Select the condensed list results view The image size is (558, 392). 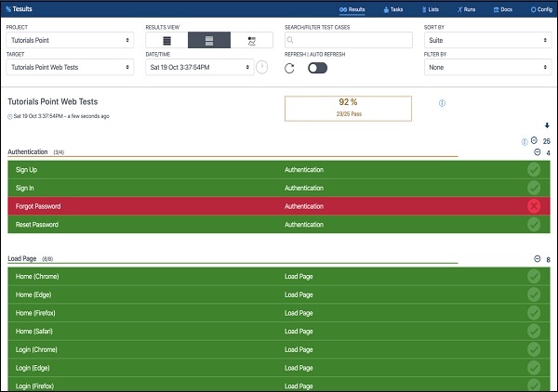(166, 41)
